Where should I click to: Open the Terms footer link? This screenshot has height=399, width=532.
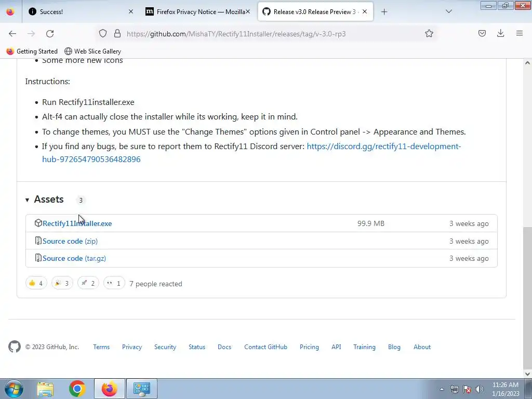click(101, 347)
